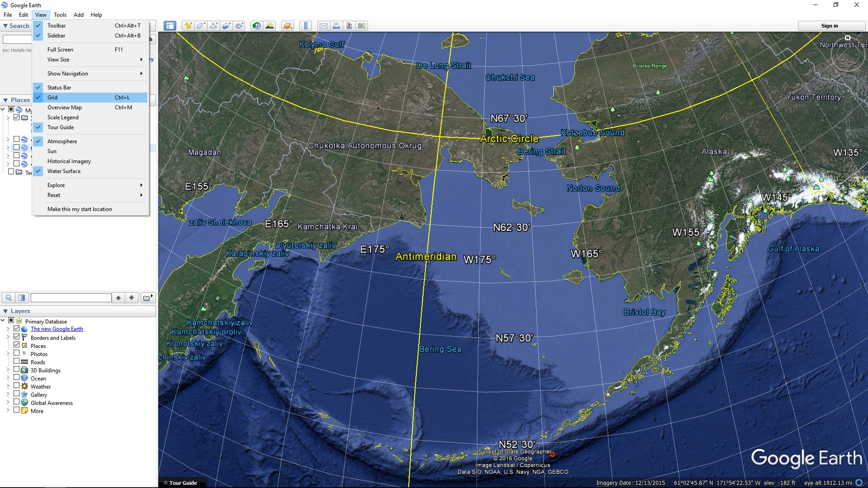
Task: Click the Places panel search field
Action: pyautogui.click(x=71, y=298)
